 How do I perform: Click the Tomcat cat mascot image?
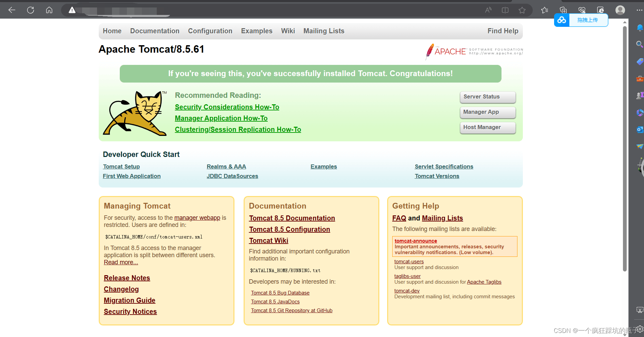[x=135, y=113]
